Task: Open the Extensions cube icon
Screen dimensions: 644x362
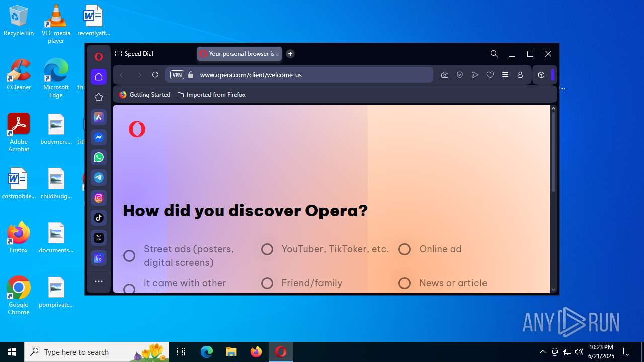Action: pyautogui.click(x=541, y=75)
